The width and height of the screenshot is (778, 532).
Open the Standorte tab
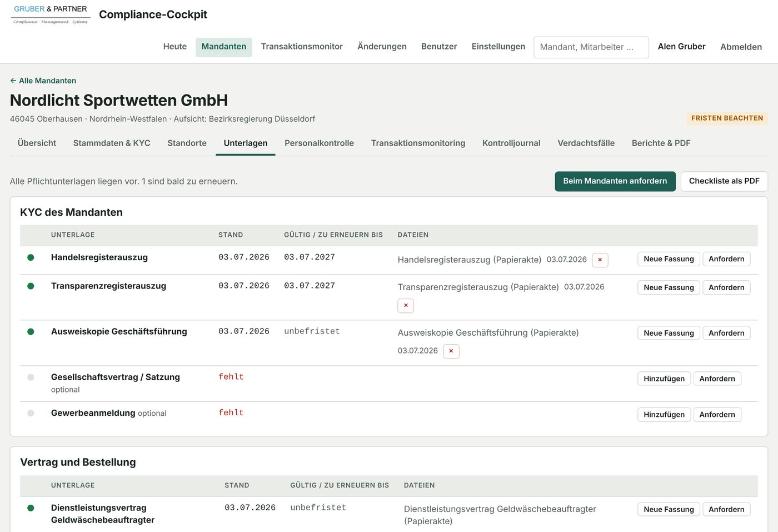click(187, 143)
